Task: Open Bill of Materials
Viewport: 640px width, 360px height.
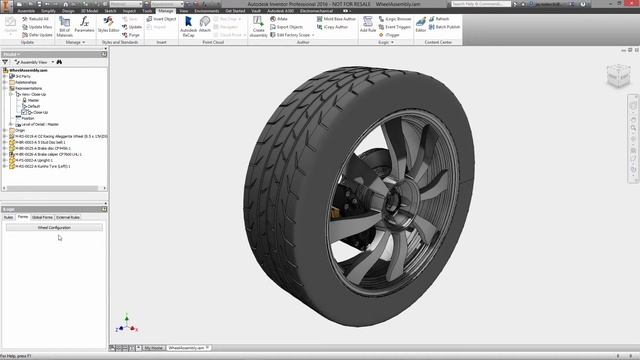Action: coord(64,27)
